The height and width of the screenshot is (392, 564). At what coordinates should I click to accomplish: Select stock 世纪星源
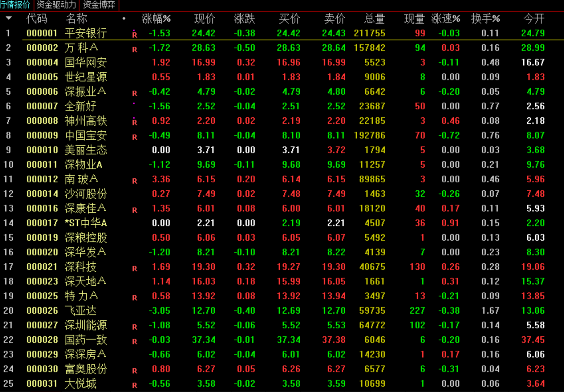(86, 77)
